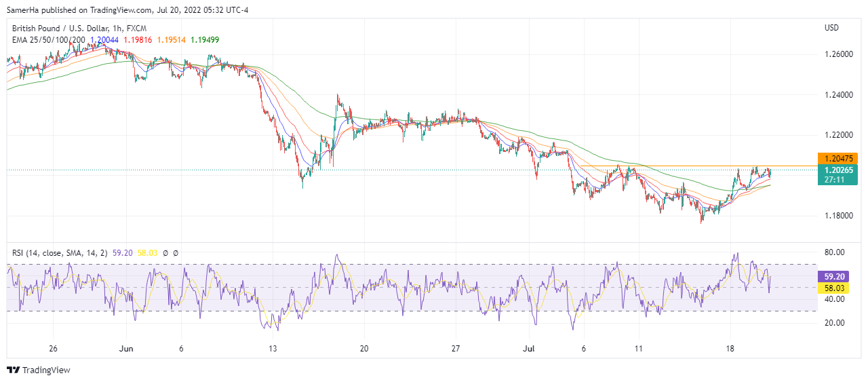This screenshot has width=868, height=382.
Task: Click the 1.26000 price axis label
Action: pos(837,54)
